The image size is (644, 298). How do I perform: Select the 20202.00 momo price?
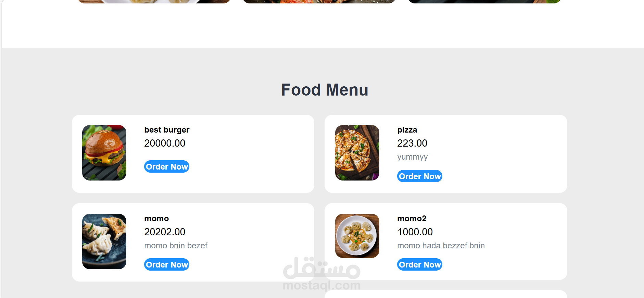pyautogui.click(x=165, y=232)
